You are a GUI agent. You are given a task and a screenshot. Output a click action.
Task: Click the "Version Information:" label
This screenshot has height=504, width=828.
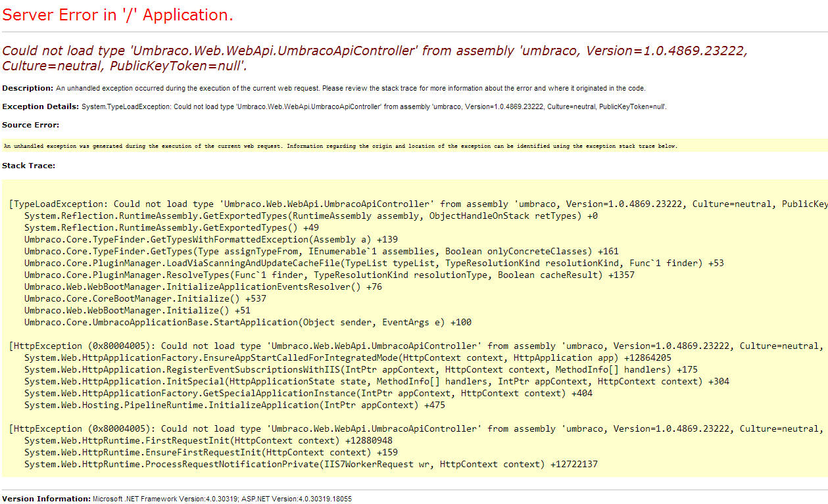46,499
